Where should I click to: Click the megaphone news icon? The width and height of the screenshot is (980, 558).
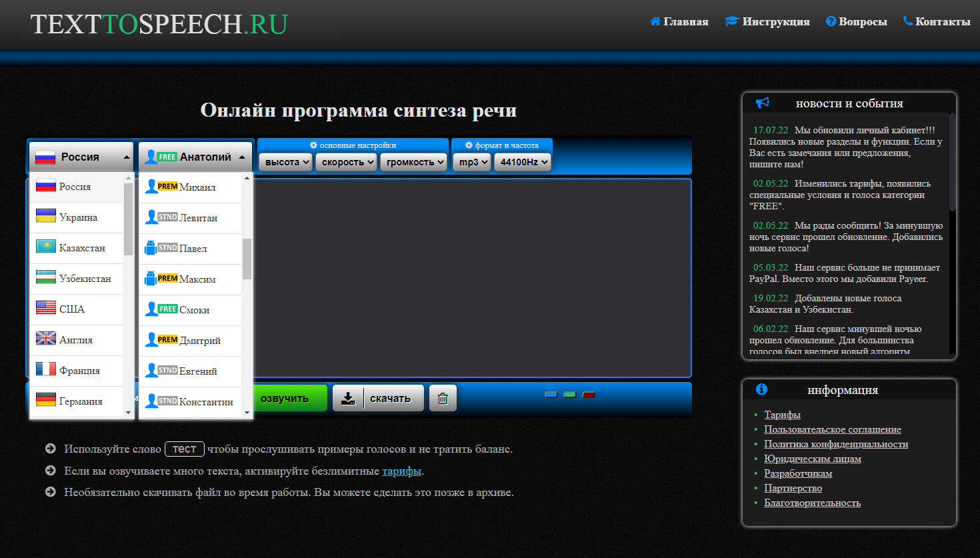763,103
